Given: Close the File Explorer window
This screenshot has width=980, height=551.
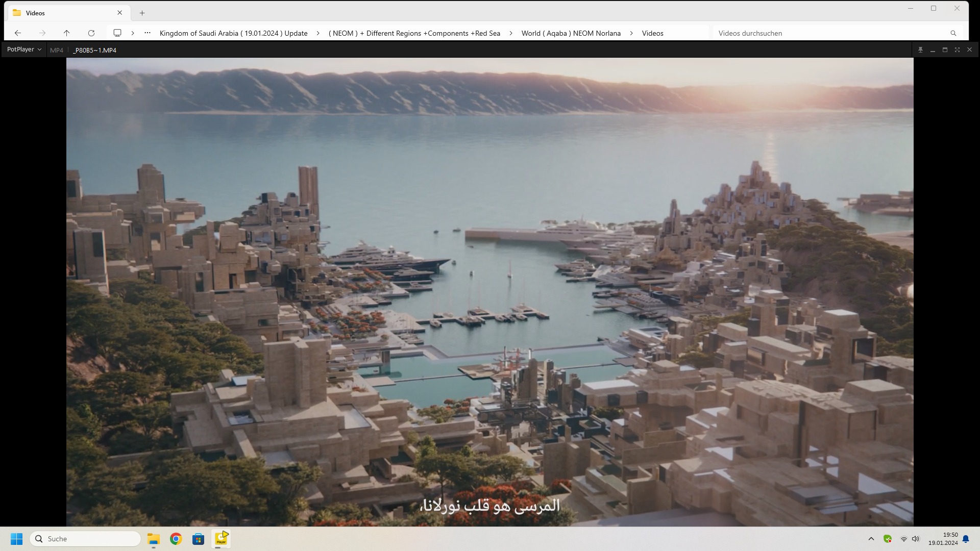Looking at the screenshot, I should coord(957,8).
